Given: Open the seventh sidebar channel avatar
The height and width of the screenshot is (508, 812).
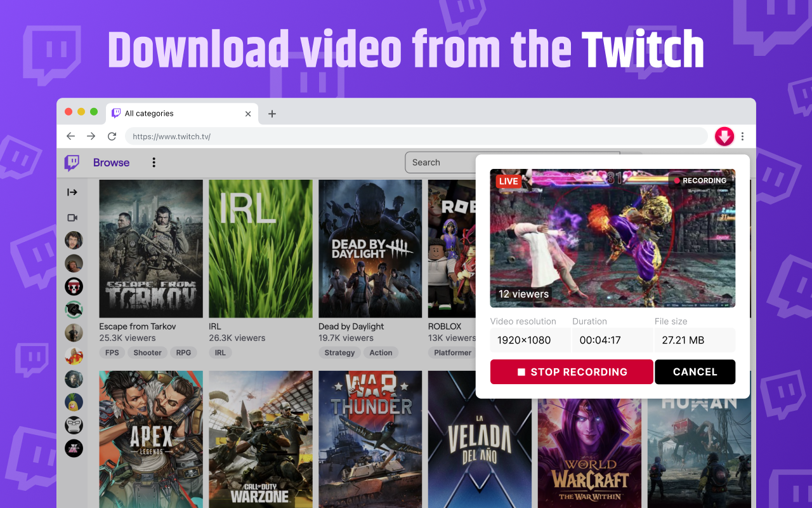Looking at the screenshot, I should click(74, 379).
